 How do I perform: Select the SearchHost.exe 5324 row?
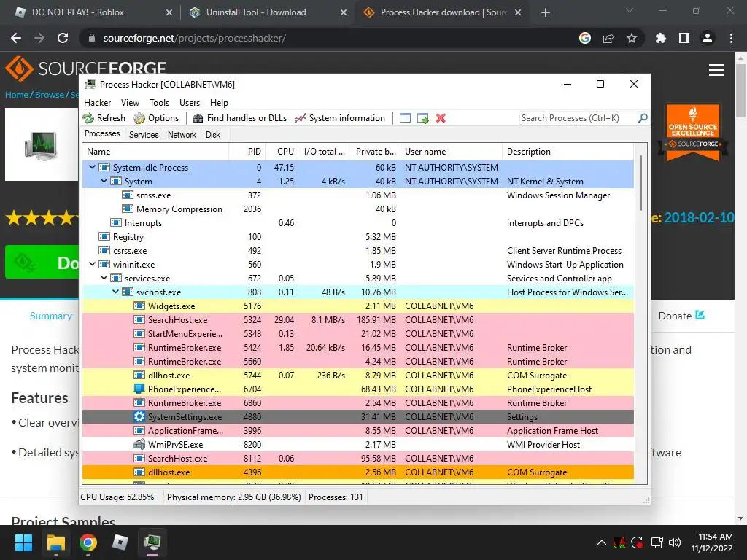point(357,320)
